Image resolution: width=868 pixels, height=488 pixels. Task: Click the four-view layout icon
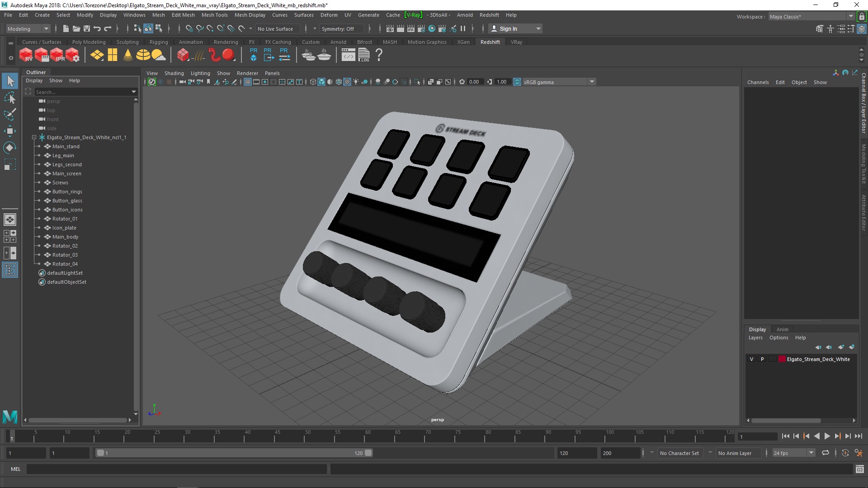(x=10, y=236)
